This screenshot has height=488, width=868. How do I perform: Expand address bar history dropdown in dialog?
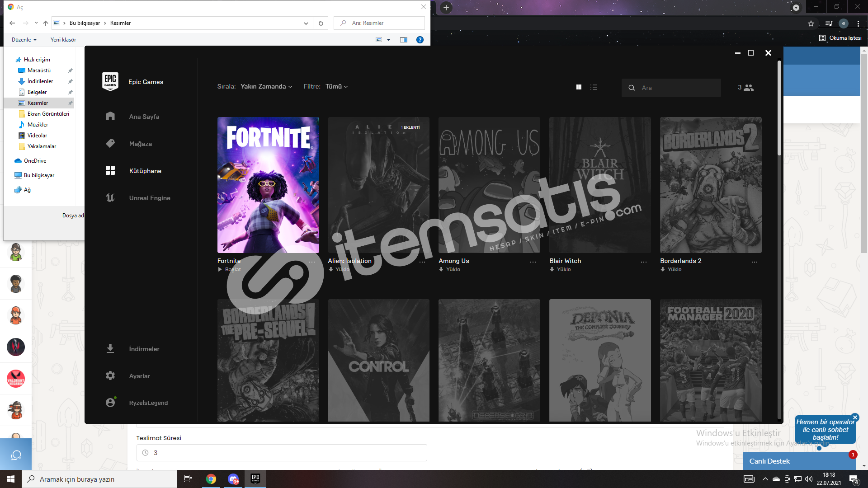tap(306, 23)
